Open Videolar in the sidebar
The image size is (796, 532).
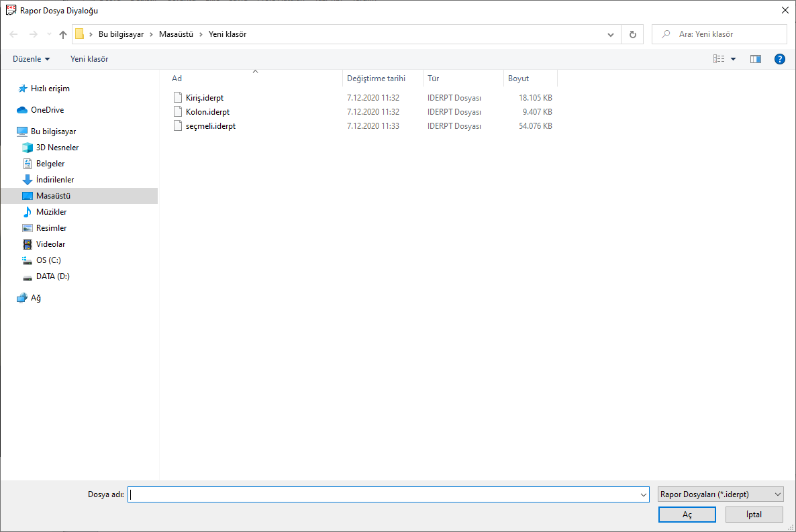51,244
